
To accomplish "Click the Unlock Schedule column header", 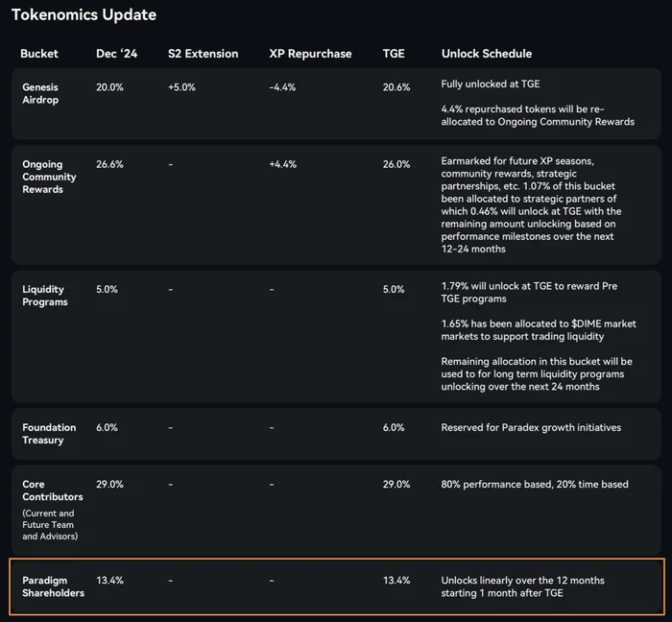I will (x=487, y=54).
